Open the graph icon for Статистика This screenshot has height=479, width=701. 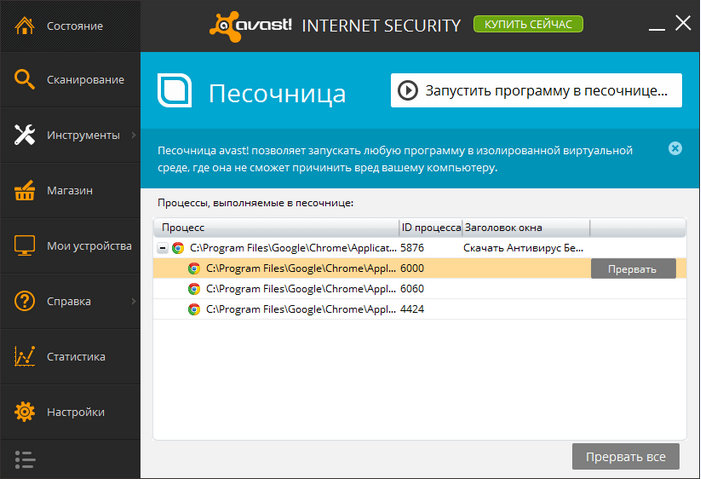(24, 356)
